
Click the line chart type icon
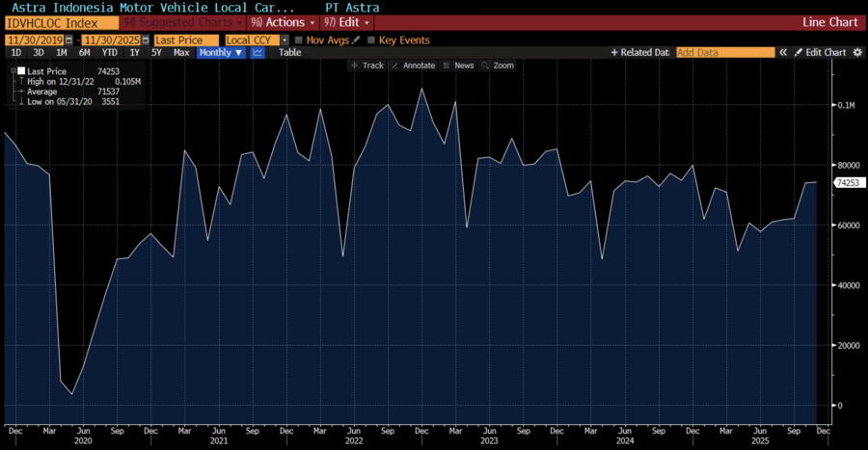(x=258, y=53)
